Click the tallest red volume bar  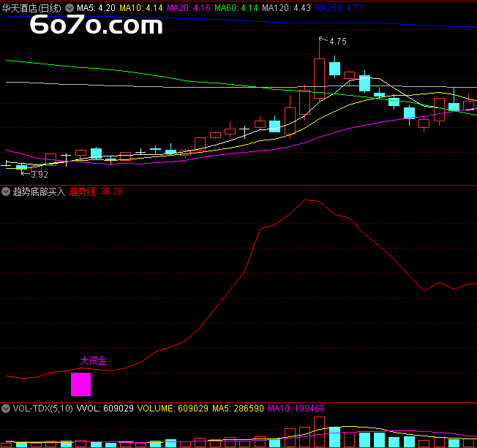[x=319, y=432]
